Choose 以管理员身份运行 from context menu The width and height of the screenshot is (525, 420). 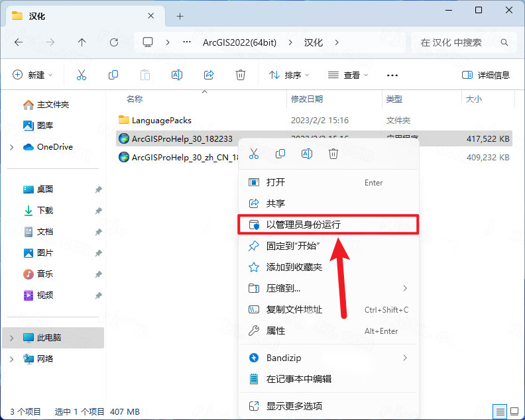tap(328, 225)
